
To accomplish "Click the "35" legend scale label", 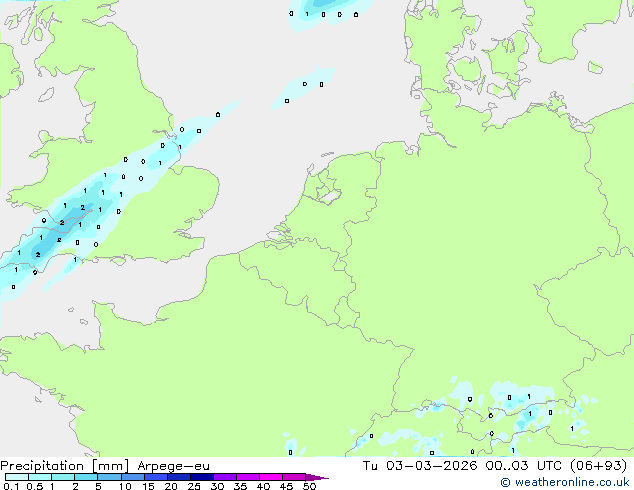I will click(x=240, y=486).
